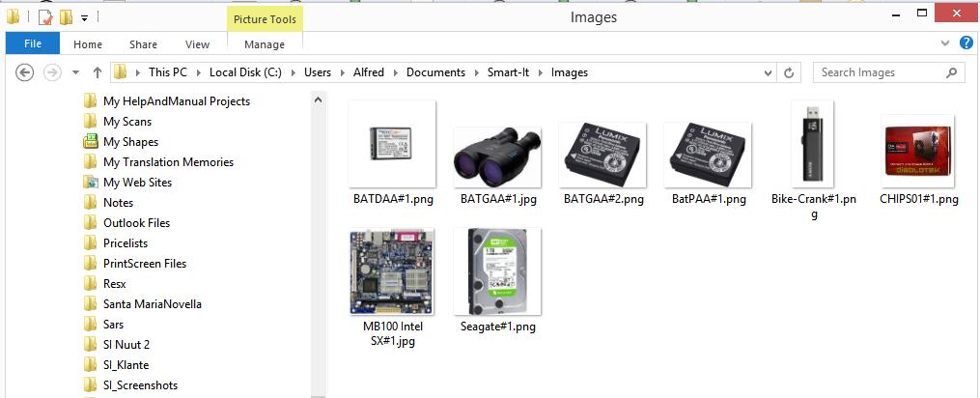Select BATDAA#1.png battery thumbnail
This screenshot has width=980, height=398.
tap(392, 143)
